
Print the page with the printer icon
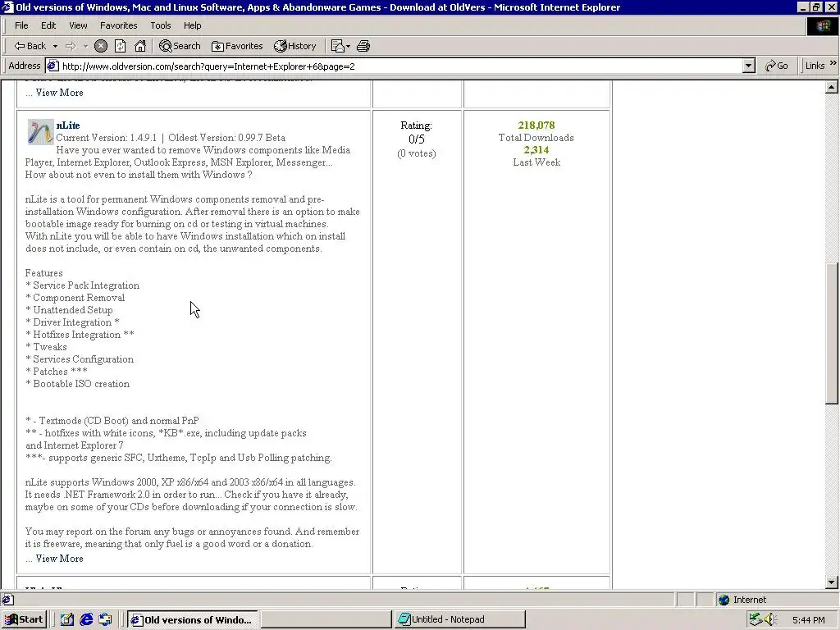[363, 46]
